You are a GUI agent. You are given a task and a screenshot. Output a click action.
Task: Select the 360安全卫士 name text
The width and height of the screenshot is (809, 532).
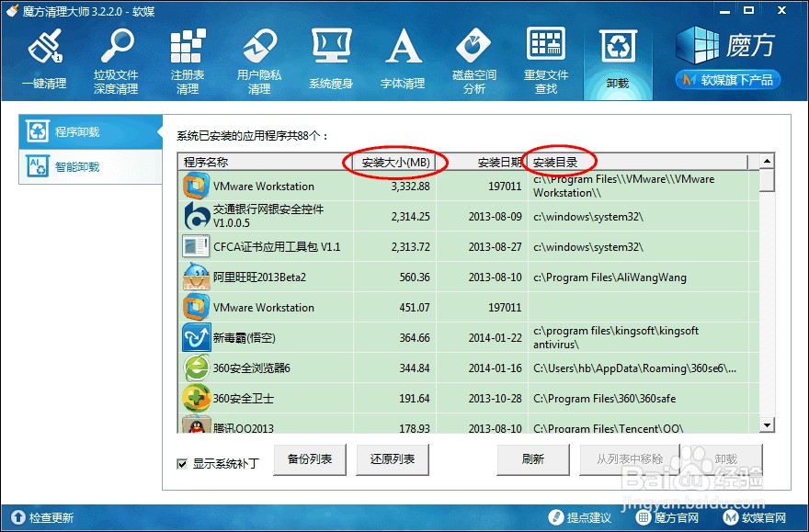244,399
